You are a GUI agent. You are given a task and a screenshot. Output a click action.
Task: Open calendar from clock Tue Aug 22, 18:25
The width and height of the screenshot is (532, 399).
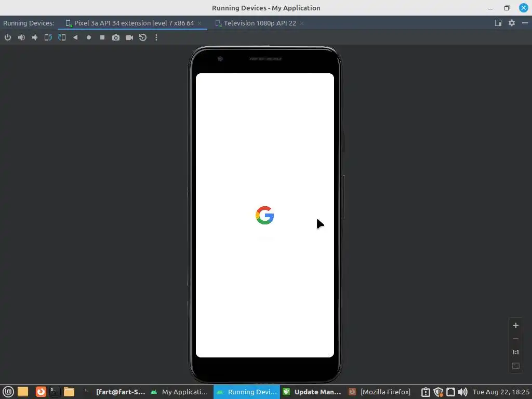click(501, 392)
